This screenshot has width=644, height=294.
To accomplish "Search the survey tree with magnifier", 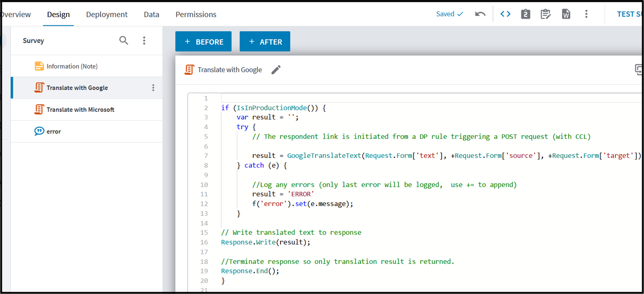I will [x=124, y=40].
